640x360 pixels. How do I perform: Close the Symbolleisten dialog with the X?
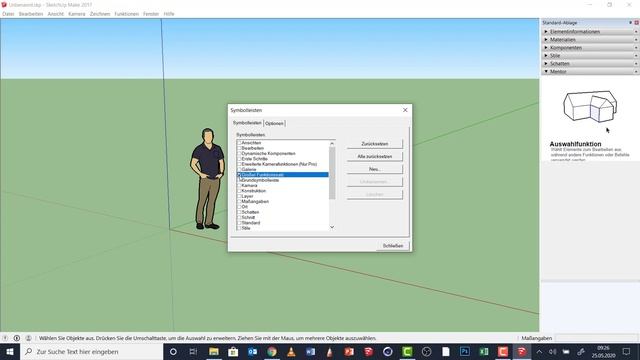pyautogui.click(x=405, y=110)
